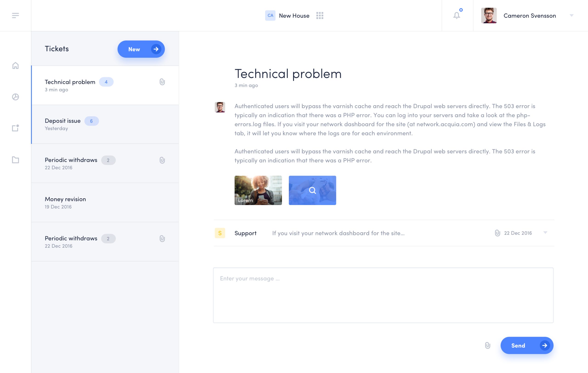Zoom the blue magnifier image thumbnail

[312, 190]
